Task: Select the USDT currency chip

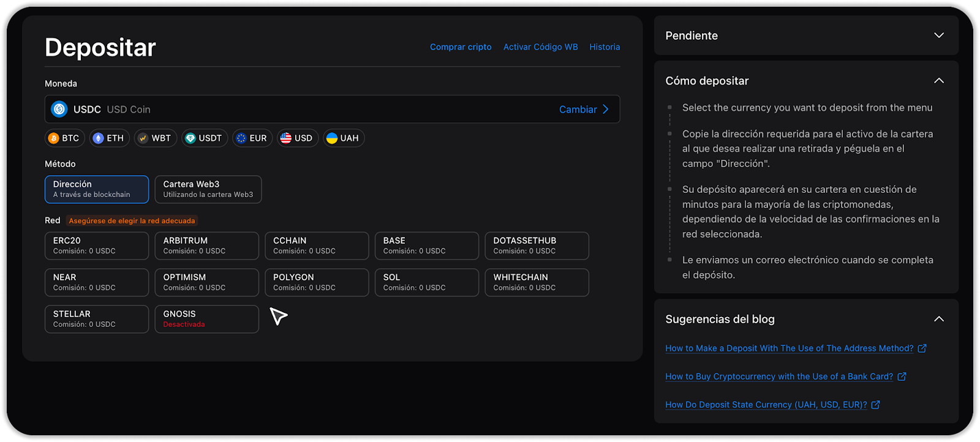Action: tap(204, 138)
